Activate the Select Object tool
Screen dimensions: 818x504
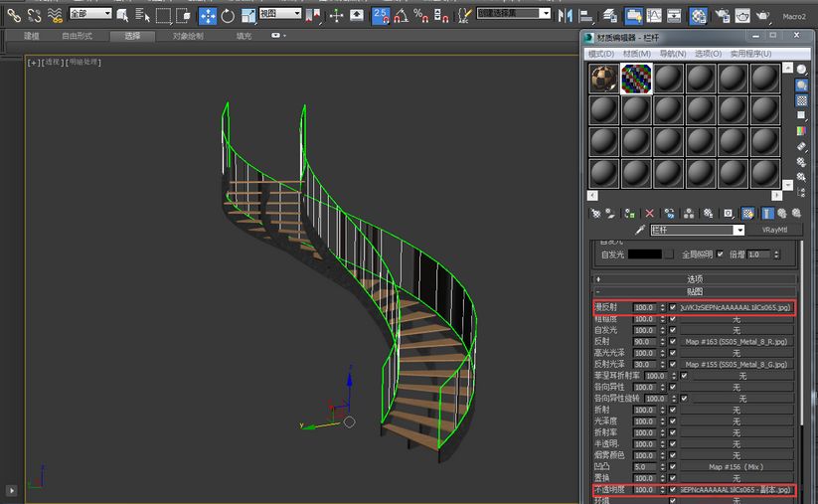(122, 15)
